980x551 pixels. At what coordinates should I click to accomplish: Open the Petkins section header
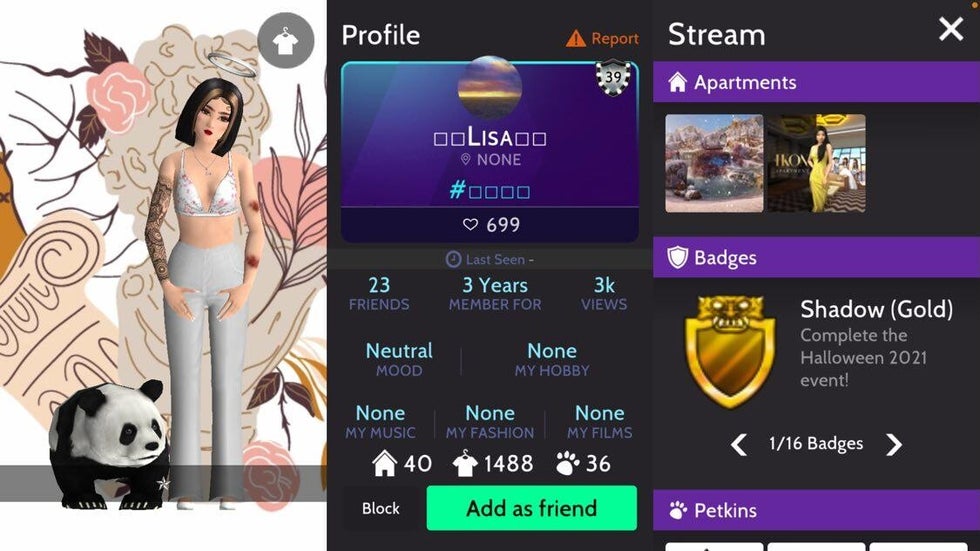816,510
